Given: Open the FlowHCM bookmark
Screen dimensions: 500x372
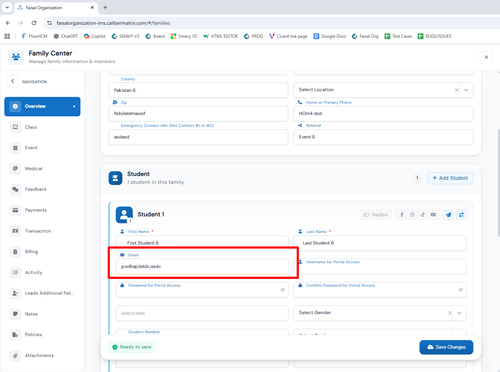Looking at the screenshot, I should click(34, 36).
